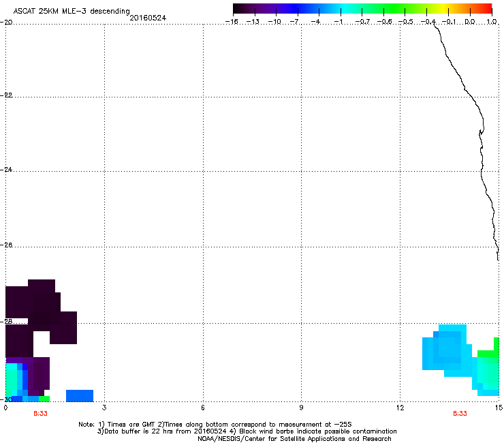Image resolution: width=504 pixels, height=443 pixels.
Task: Click the longitude 15 axis label
Action: click(499, 408)
